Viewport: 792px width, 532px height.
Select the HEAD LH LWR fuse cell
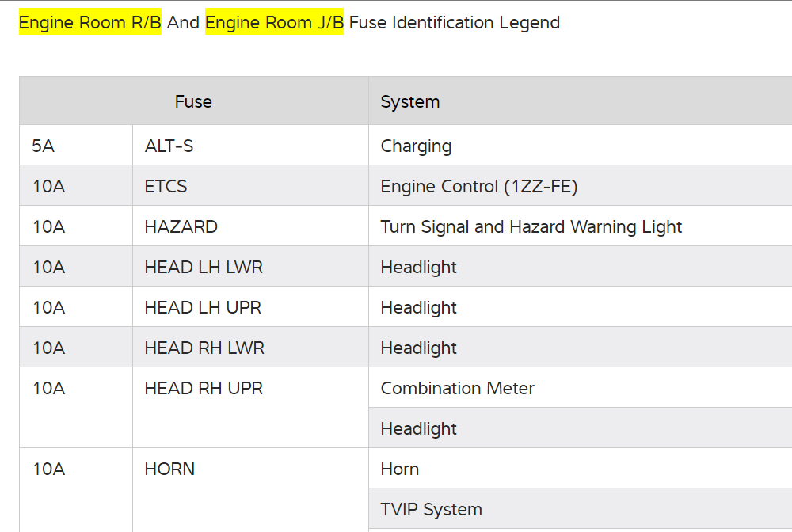click(x=204, y=267)
